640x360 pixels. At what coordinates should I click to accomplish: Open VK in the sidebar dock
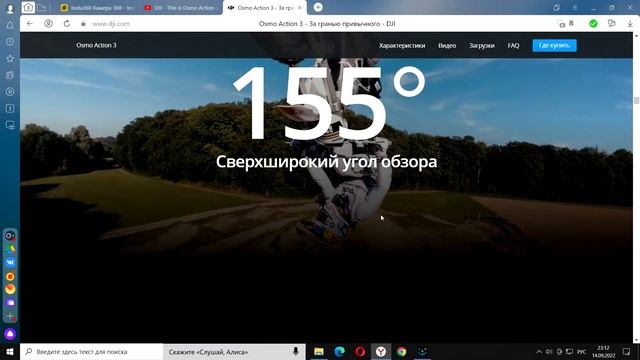10,262
